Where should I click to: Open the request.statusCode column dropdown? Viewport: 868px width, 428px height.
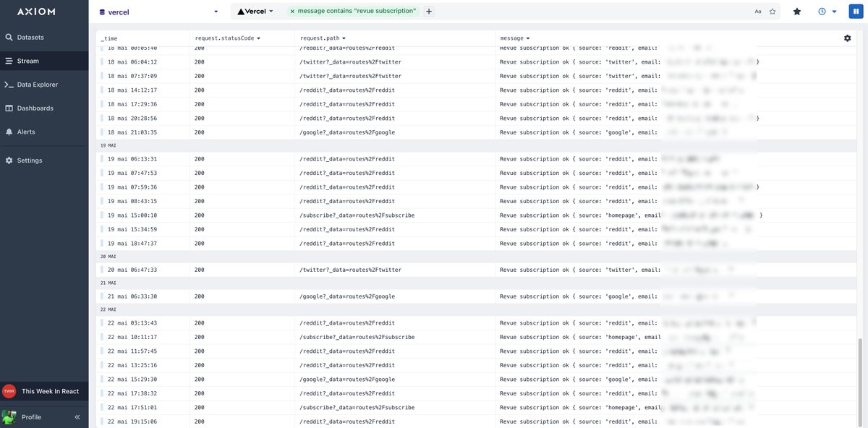pos(259,38)
